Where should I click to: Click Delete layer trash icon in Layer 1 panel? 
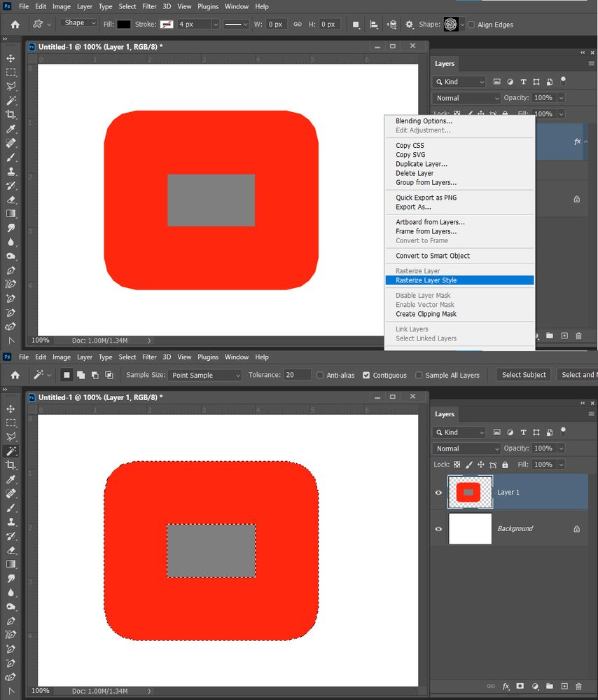pos(579,686)
